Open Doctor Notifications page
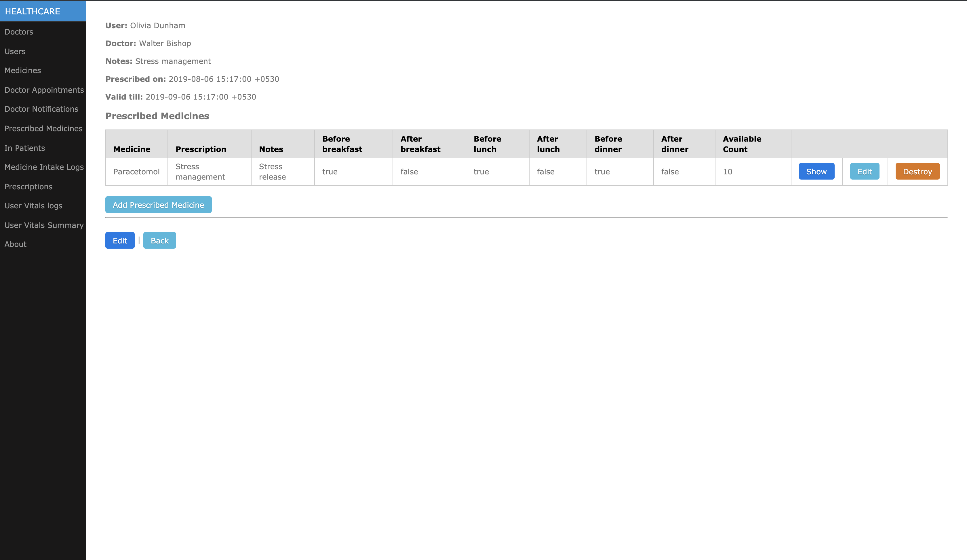 (41, 109)
